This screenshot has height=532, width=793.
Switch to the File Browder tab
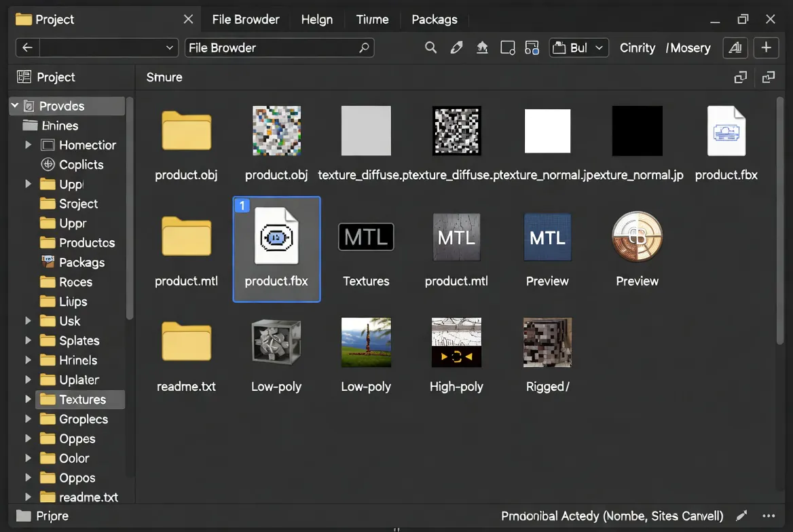coord(246,19)
